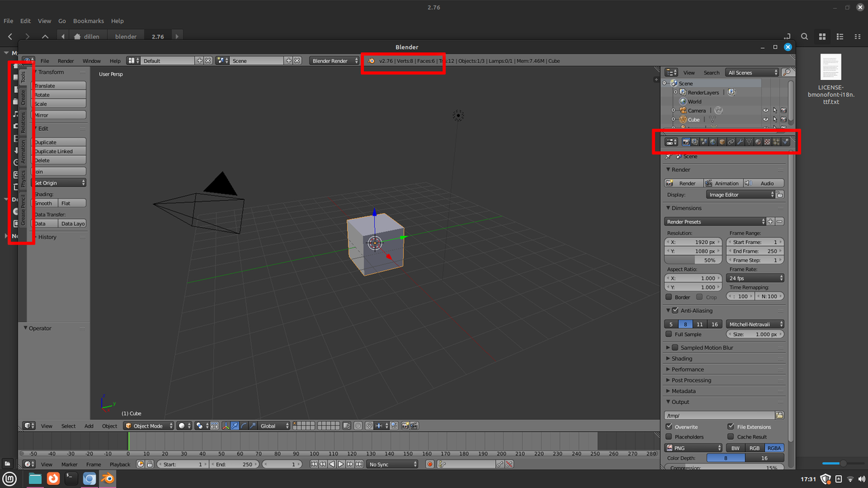This screenshot has width=868, height=488.
Task: Click the Blender logo in info header
Action: (371, 61)
